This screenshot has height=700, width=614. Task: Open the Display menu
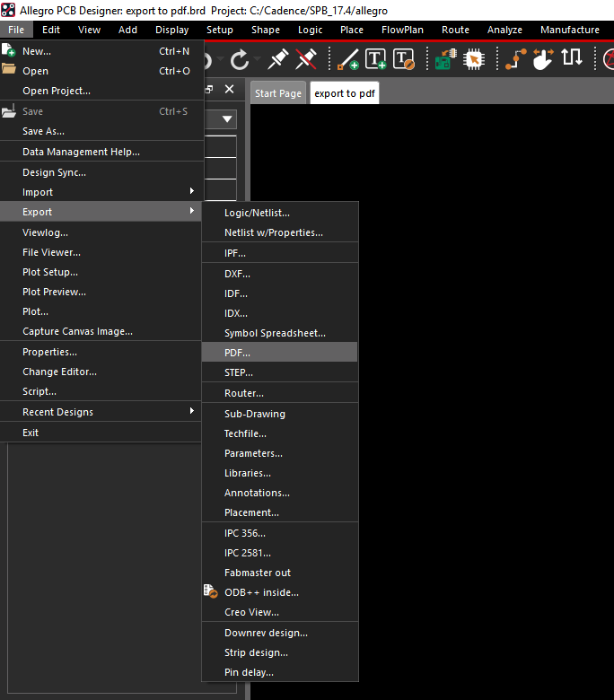(172, 30)
